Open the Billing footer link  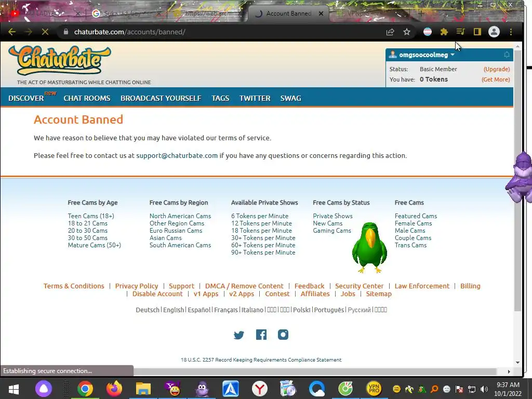point(470,286)
